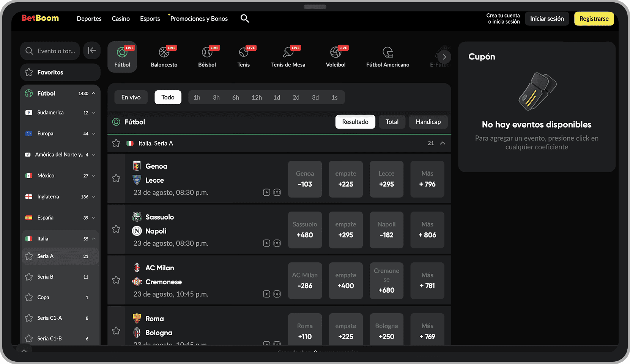Image resolution: width=630 pixels, height=364 pixels.
Task: Open Favoritos in the sidebar
Action: [60, 72]
